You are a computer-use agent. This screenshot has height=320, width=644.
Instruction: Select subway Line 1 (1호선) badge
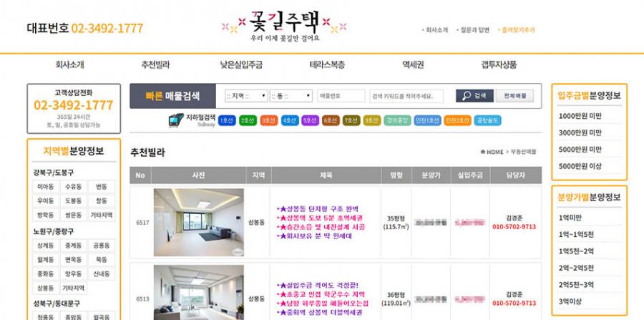click(x=226, y=120)
